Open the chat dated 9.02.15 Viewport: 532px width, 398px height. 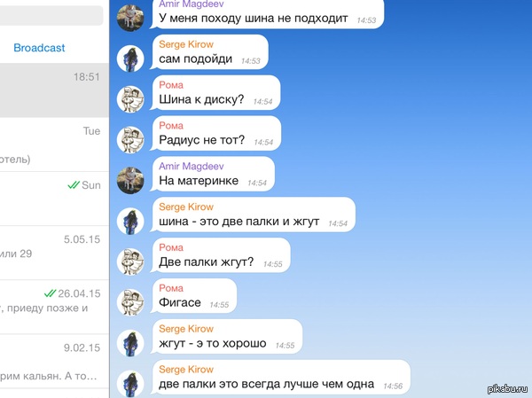pos(54,362)
